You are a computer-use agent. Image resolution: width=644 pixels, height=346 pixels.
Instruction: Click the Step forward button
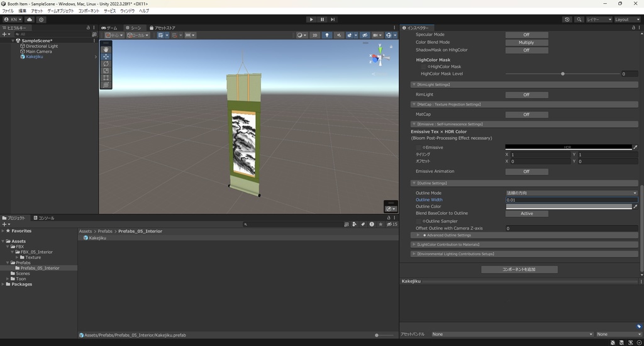pos(333,20)
